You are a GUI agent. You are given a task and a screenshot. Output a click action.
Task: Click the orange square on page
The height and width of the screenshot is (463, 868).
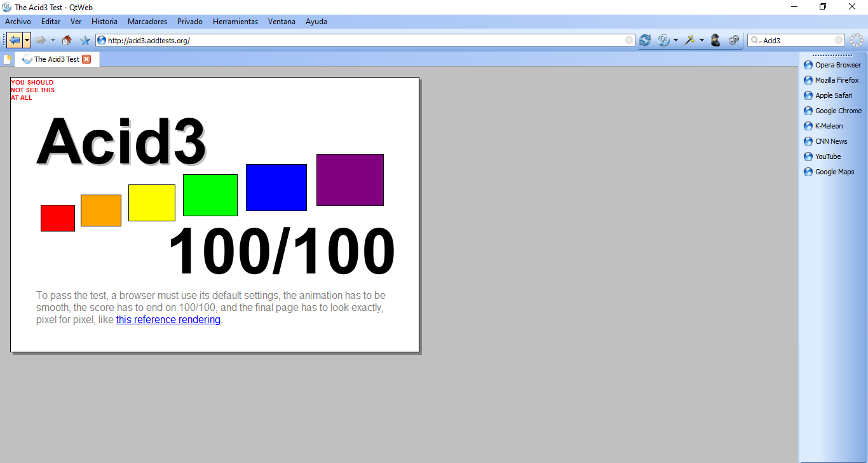click(101, 211)
